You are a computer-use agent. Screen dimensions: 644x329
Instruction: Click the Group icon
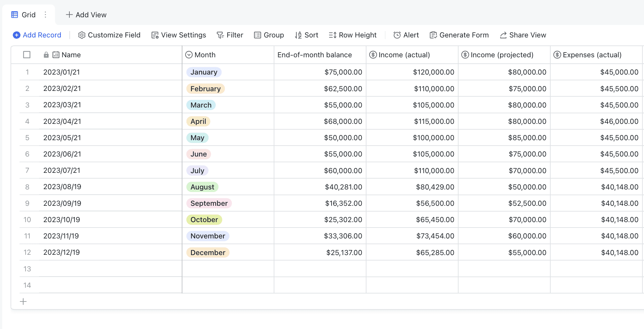pos(257,35)
